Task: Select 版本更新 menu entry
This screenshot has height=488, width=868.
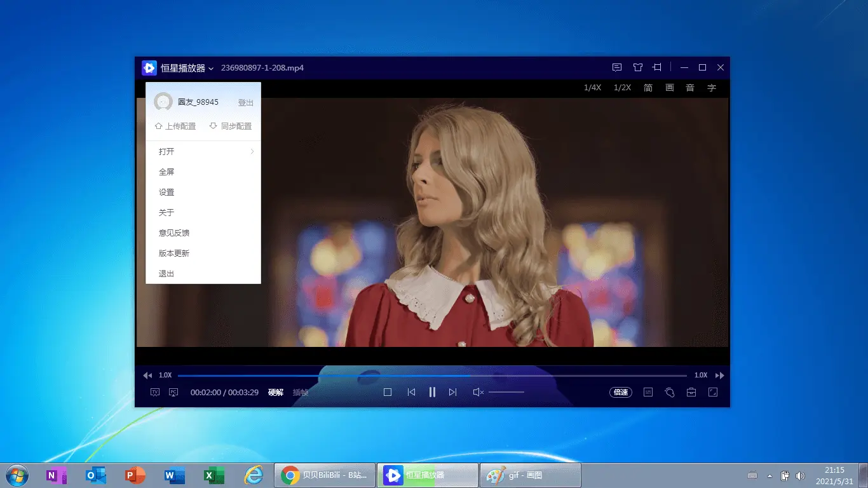Action: [203, 253]
